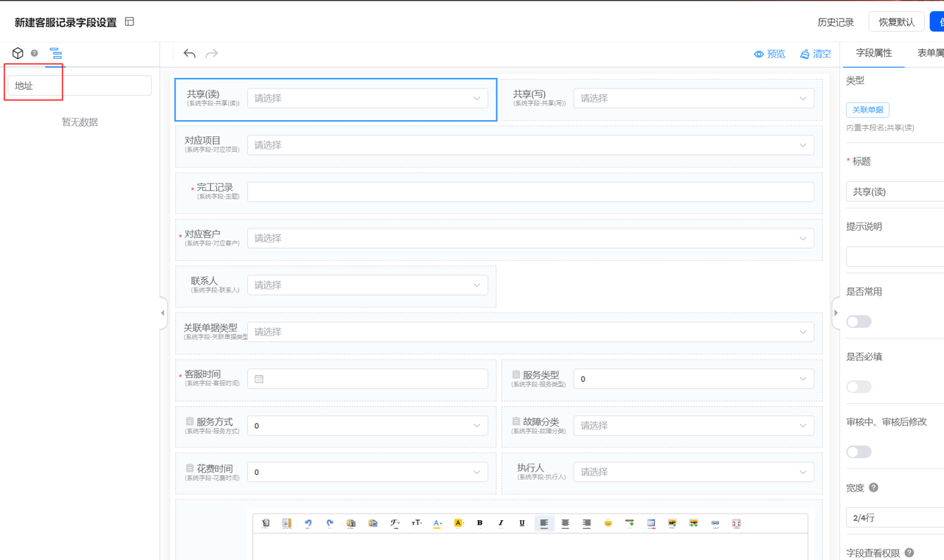Switch to the 表单属性 tab
Screen dimensions: 944x560
pyautogui.click(x=931, y=53)
